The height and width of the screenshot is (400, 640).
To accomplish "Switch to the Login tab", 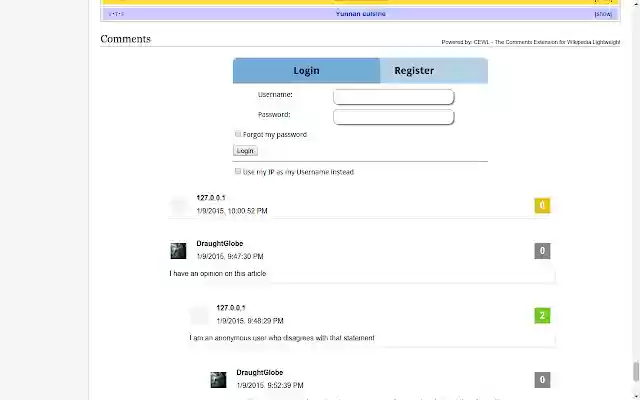I will click(x=306, y=71).
